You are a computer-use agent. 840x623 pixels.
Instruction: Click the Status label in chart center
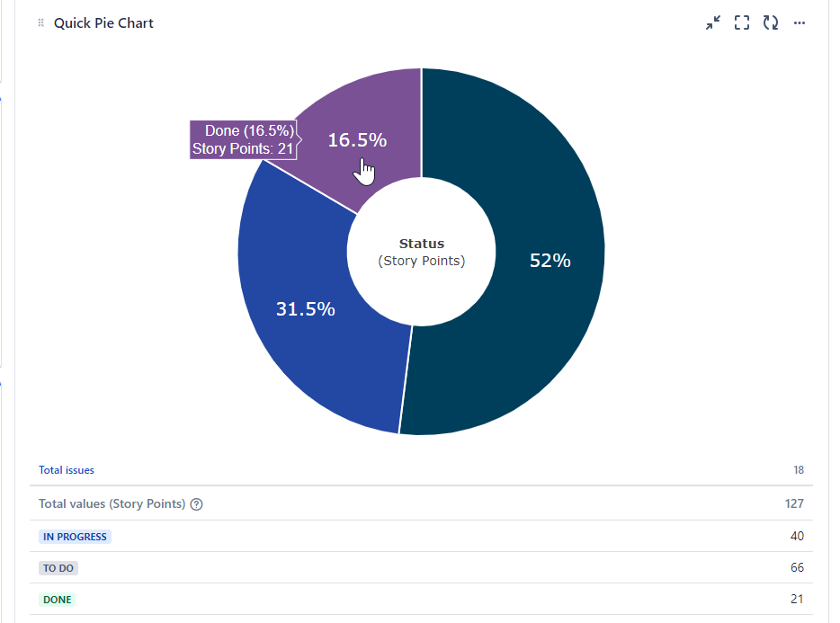[x=421, y=244]
